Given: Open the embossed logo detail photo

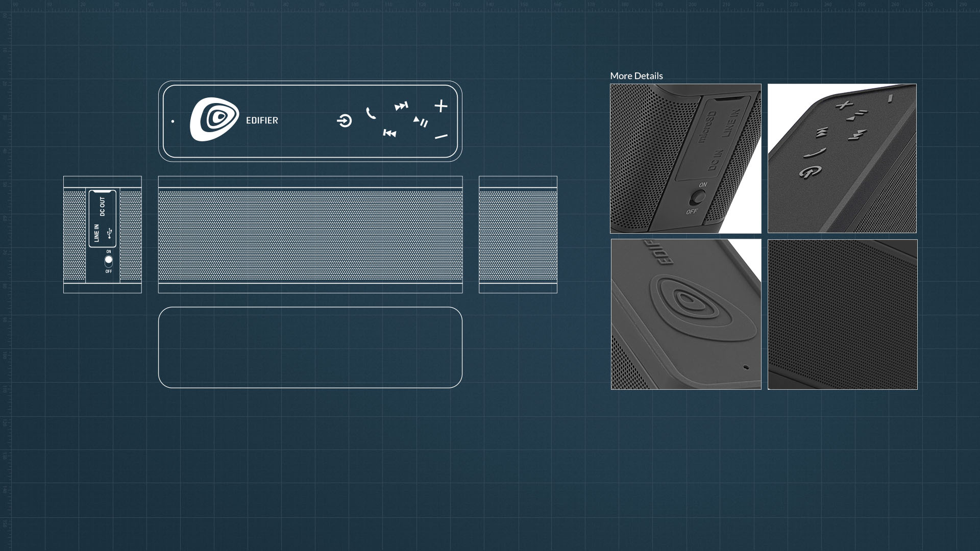Looking at the screenshot, I should (686, 314).
